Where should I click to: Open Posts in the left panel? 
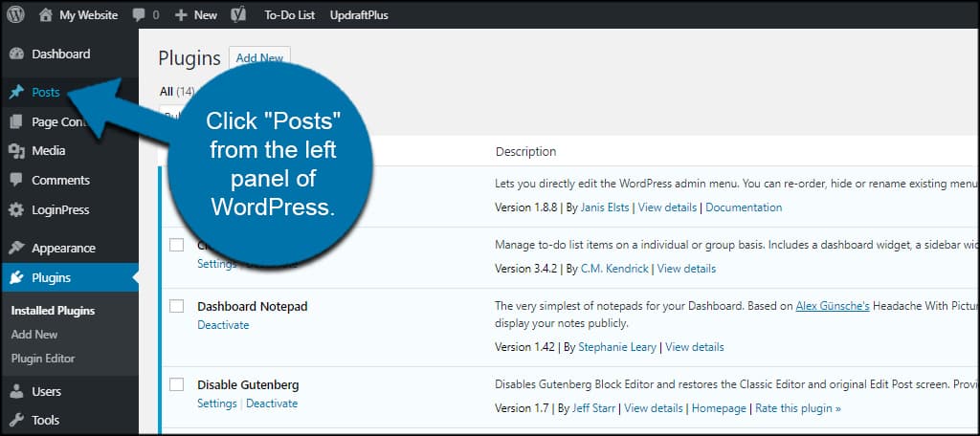(46, 93)
